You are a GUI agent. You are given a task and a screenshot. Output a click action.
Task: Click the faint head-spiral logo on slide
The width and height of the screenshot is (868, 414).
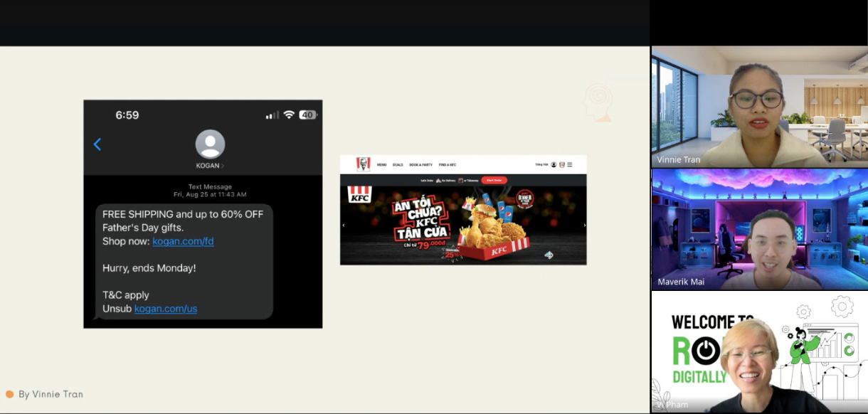pos(598,102)
